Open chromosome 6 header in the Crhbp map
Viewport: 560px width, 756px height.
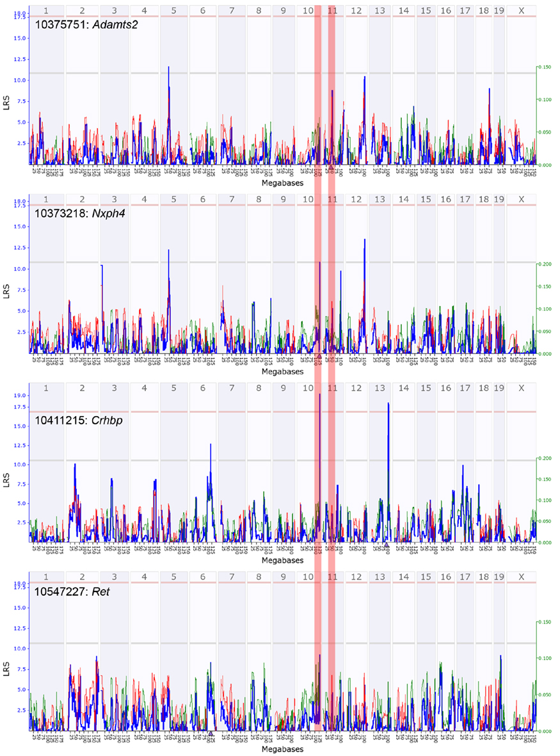coord(203,388)
